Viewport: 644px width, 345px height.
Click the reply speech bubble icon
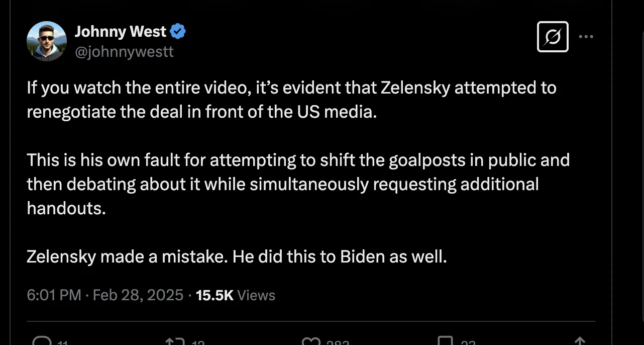click(x=40, y=341)
